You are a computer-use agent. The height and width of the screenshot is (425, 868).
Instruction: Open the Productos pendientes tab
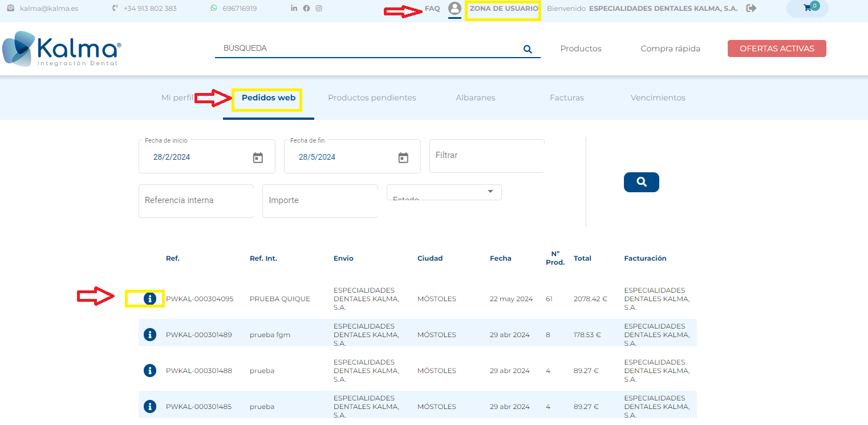coord(372,98)
